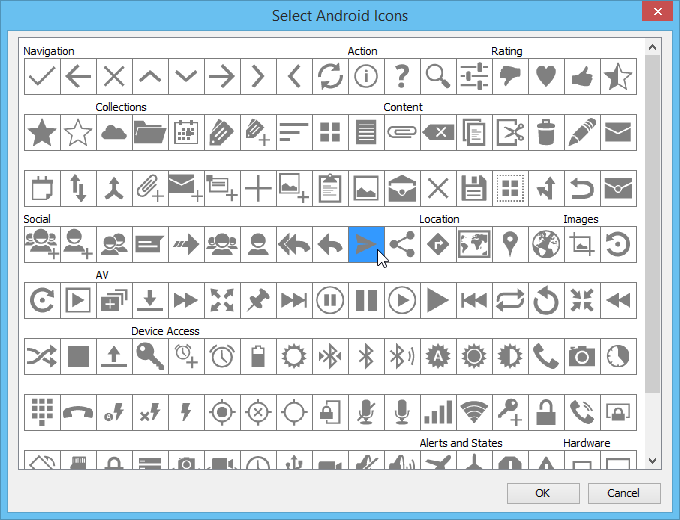Image resolution: width=680 pixels, height=520 pixels.
Task: Select the plain flash lightning icon
Action: point(186,412)
